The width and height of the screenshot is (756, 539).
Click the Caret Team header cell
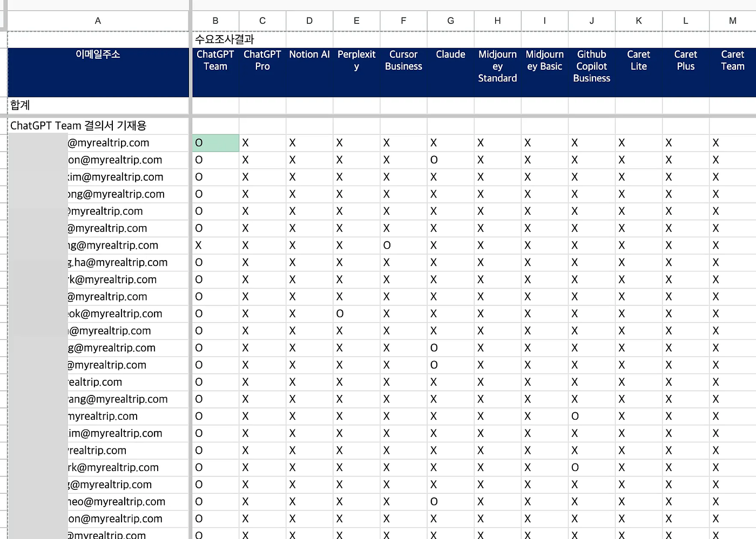(x=732, y=72)
